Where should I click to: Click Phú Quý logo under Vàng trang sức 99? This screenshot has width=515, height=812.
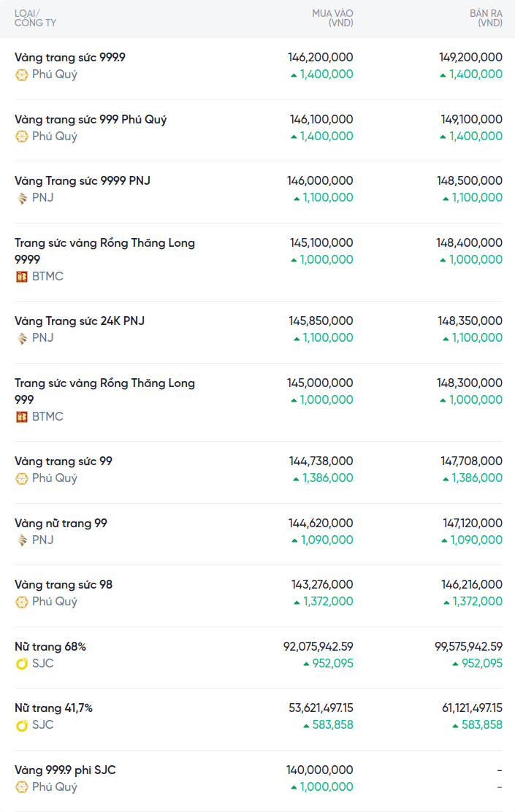coord(22,478)
